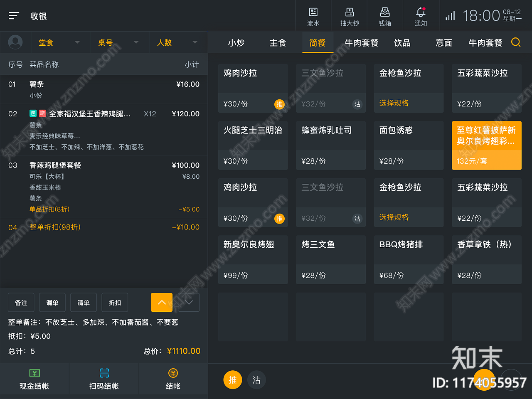The height and width of the screenshot is (399, 532).
Task: Add 新奥尔良烤翅 to the order
Action: point(253,260)
